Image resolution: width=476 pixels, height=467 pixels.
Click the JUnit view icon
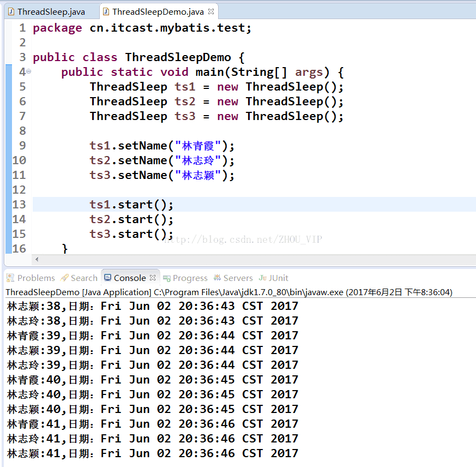click(263, 278)
